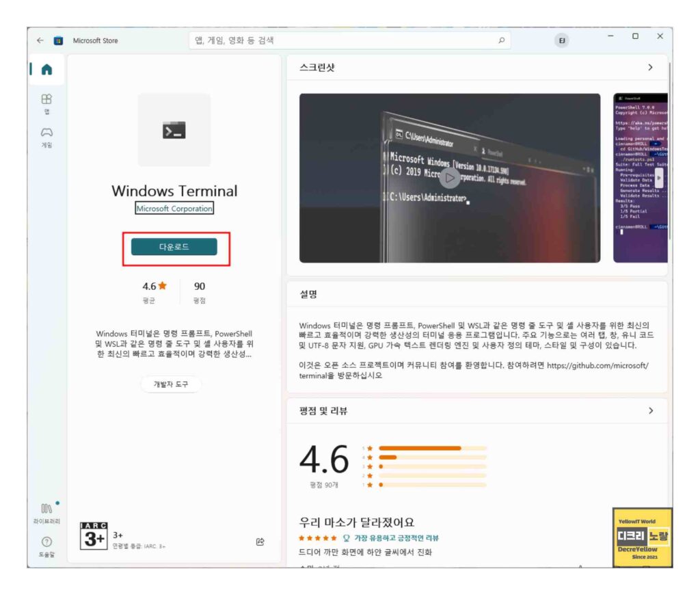
Task: Click the 설명 description heading
Action: (308, 294)
